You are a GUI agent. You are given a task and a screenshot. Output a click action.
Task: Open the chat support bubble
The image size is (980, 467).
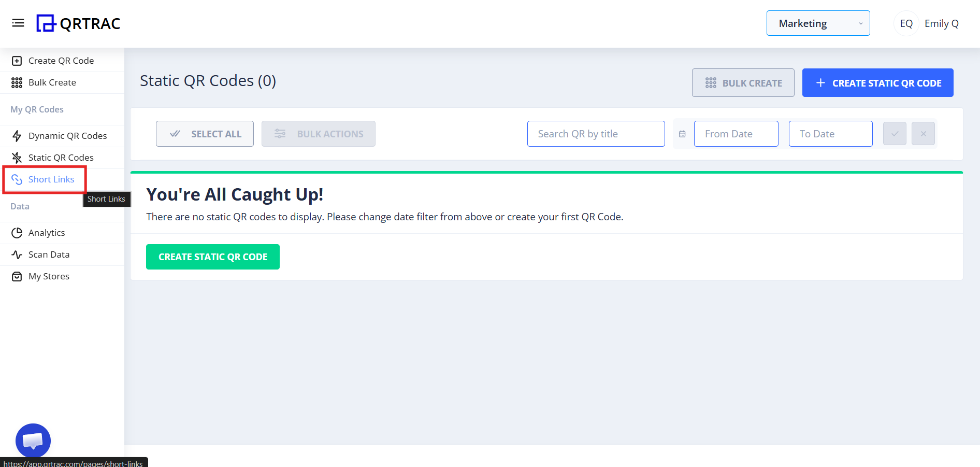(x=33, y=441)
